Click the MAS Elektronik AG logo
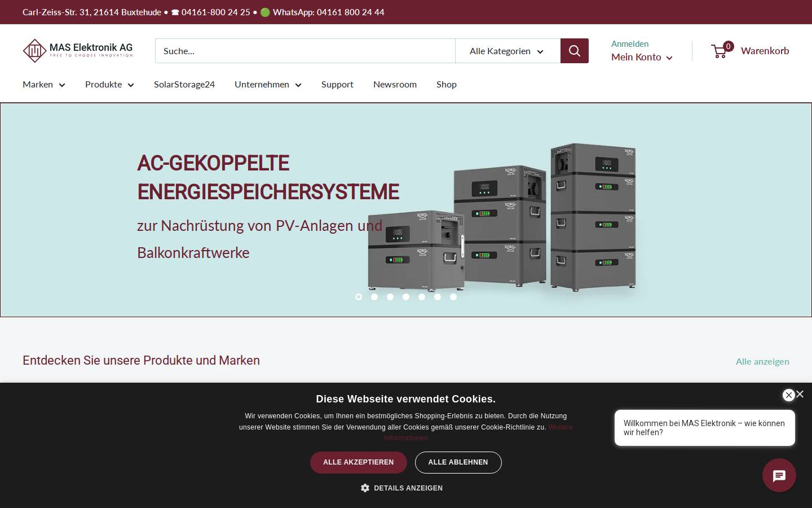The height and width of the screenshot is (508, 812). [x=78, y=51]
